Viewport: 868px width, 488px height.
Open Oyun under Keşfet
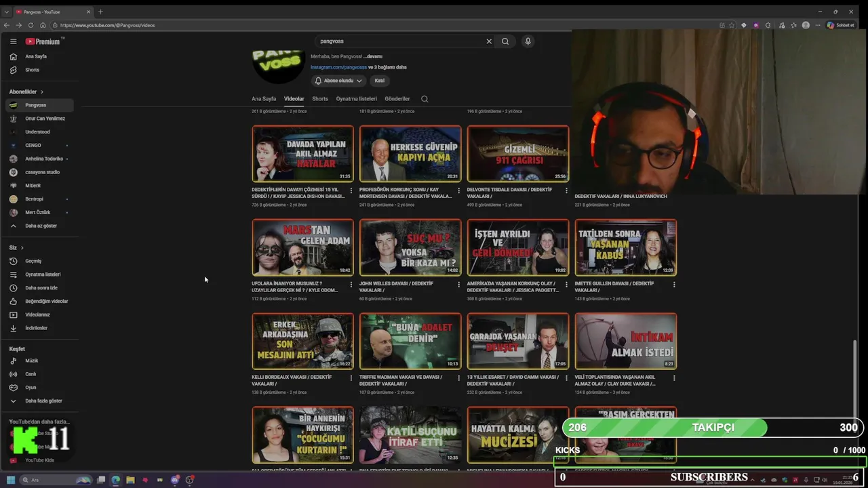pyautogui.click(x=41, y=388)
